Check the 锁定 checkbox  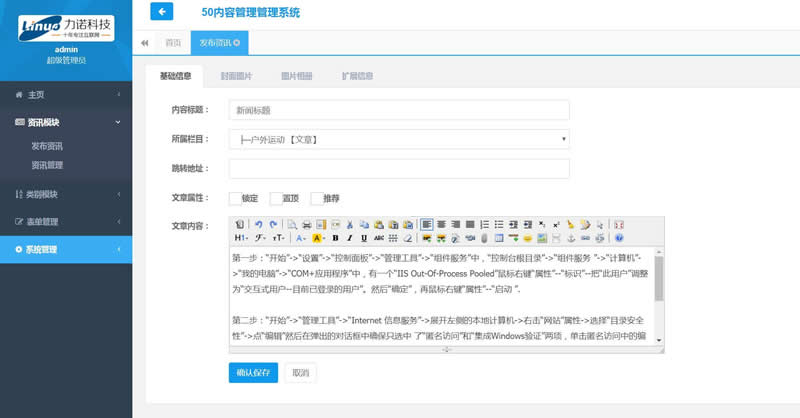(x=235, y=198)
